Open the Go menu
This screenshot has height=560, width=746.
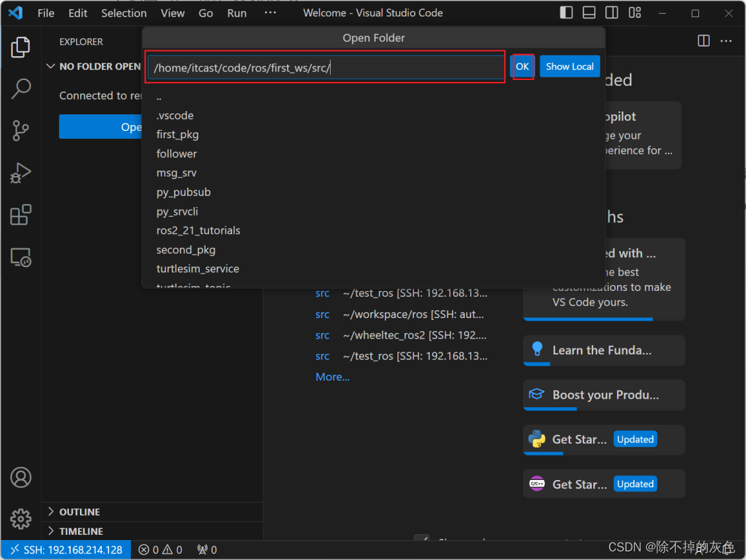coord(205,13)
